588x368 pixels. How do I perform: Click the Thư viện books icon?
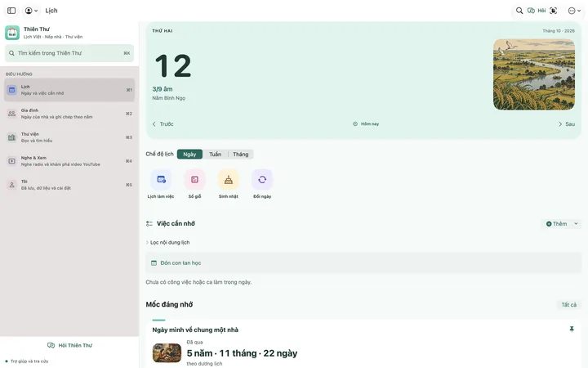12,137
